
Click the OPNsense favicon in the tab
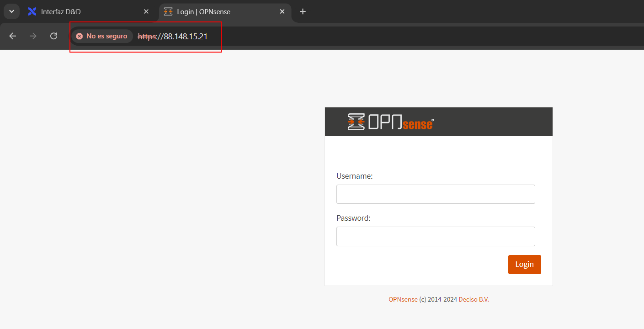coord(168,12)
